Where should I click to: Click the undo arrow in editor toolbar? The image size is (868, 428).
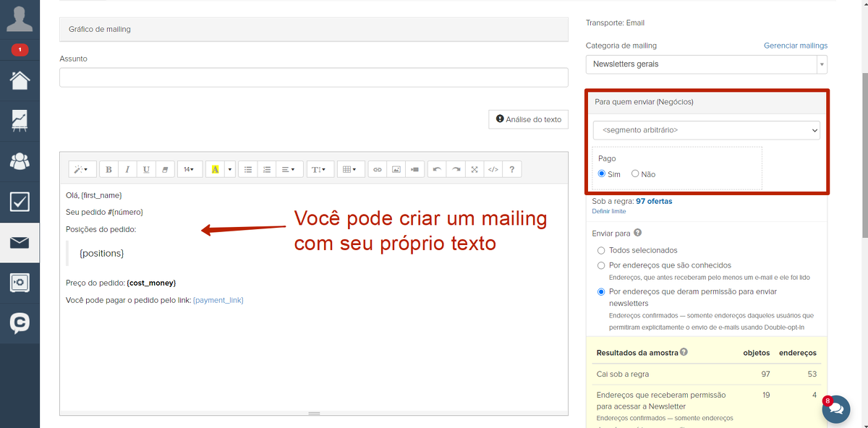coord(437,169)
